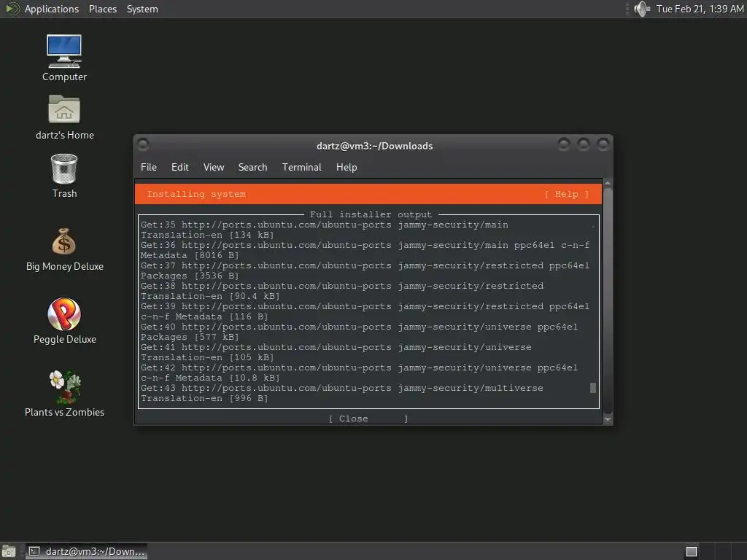The width and height of the screenshot is (747, 560).
Task: Click the Packages [577 kB] line
Action: (190, 338)
